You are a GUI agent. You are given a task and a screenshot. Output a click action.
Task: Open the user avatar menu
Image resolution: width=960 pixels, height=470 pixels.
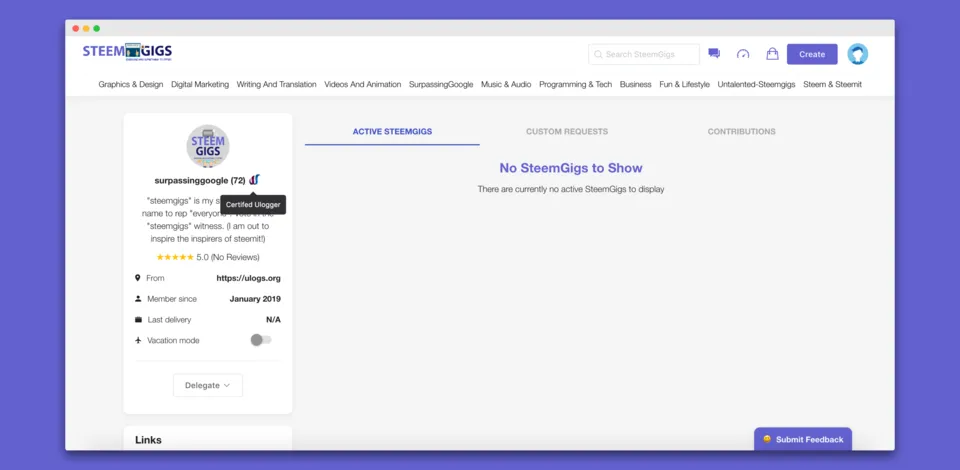coord(857,54)
